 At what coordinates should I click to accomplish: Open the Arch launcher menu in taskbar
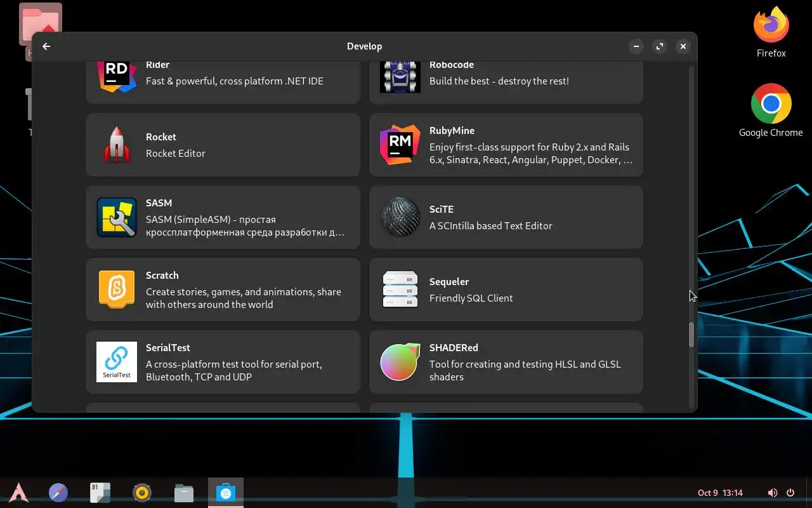click(x=18, y=493)
